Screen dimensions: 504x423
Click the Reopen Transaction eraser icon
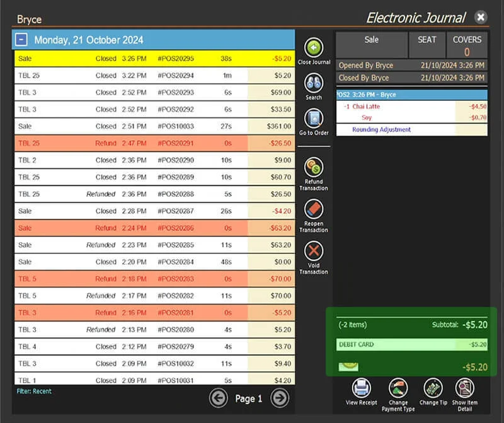coord(314,209)
